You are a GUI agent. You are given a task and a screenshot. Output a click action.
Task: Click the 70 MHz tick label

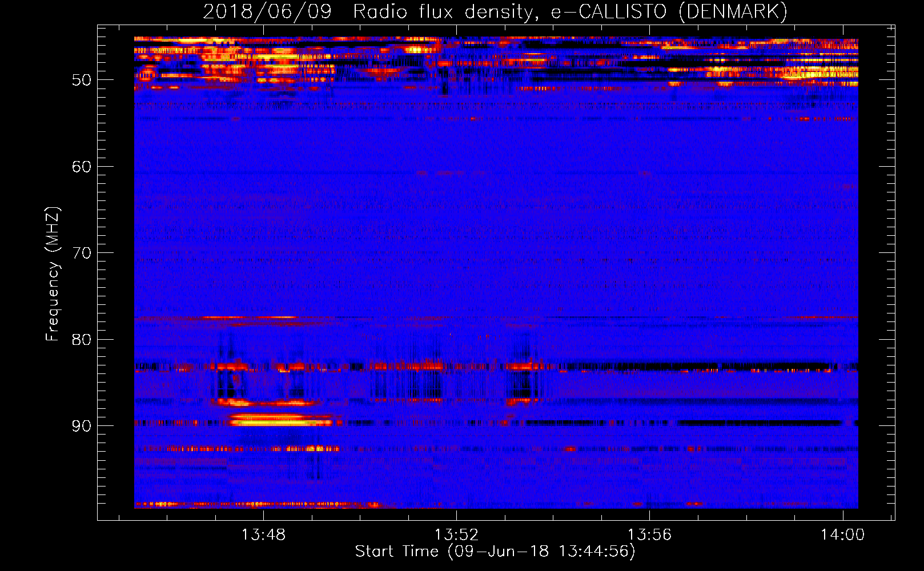pyautogui.click(x=82, y=253)
